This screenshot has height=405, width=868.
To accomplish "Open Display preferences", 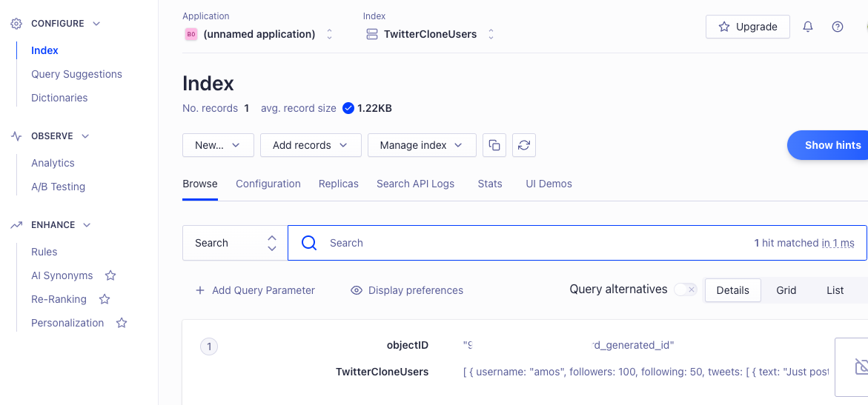I will tap(407, 290).
